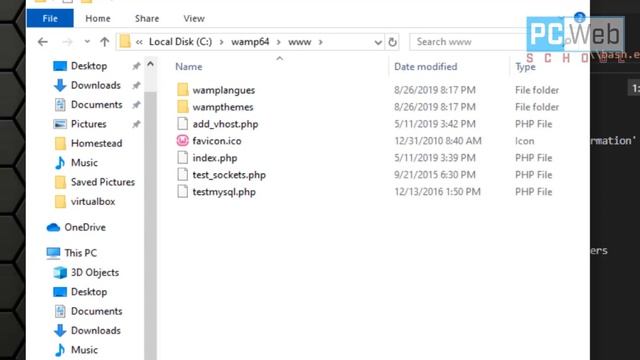
Task: Sort by the Type column header
Action: (525, 67)
